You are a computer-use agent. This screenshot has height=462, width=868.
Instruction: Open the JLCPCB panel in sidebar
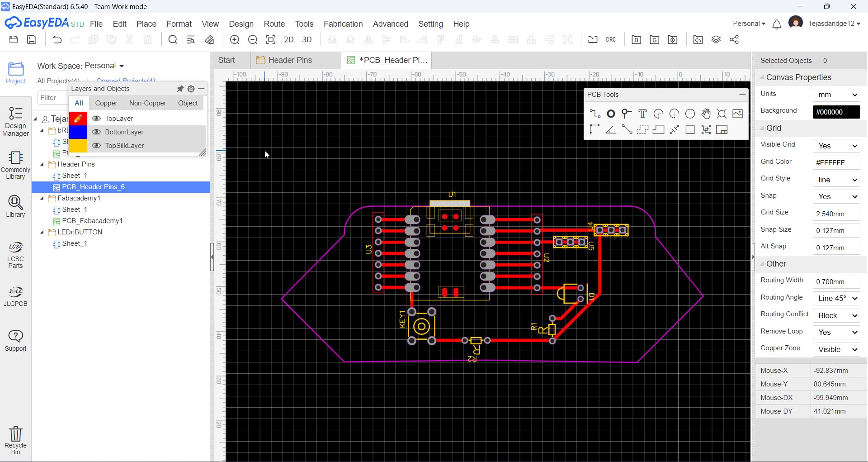pyautogui.click(x=15, y=296)
